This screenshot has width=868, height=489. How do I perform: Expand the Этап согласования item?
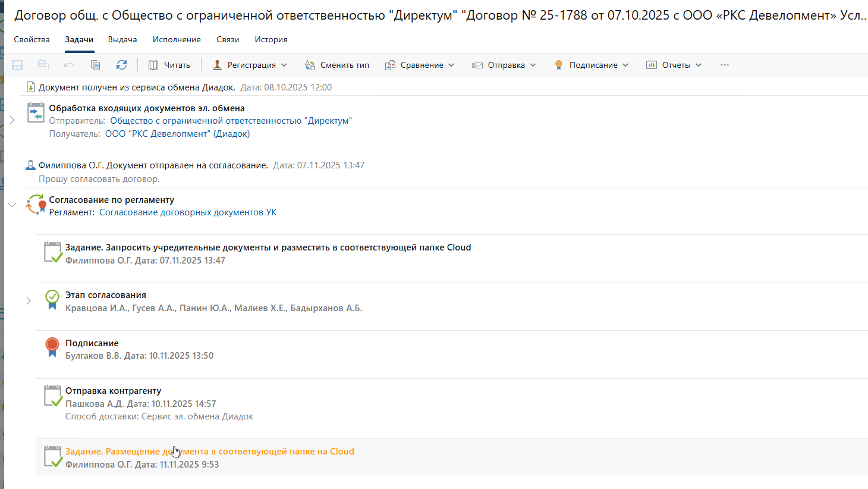pyautogui.click(x=28, y=301)
